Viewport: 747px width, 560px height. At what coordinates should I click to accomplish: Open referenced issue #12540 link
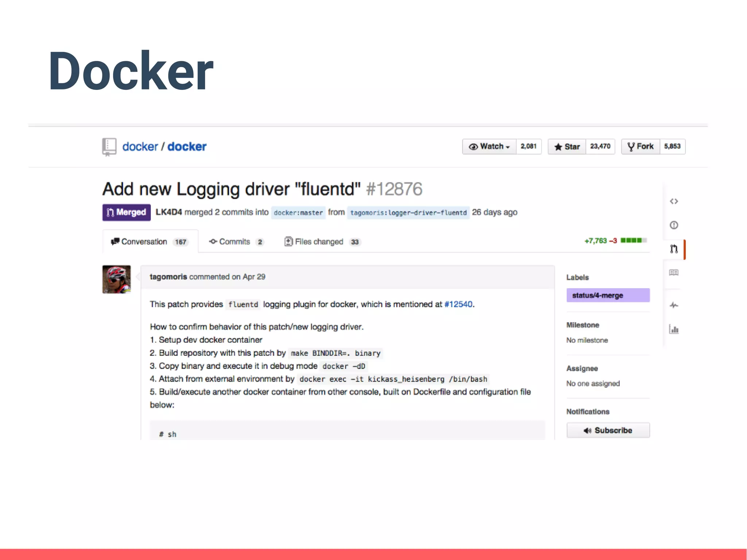click(x=458, y=304)
